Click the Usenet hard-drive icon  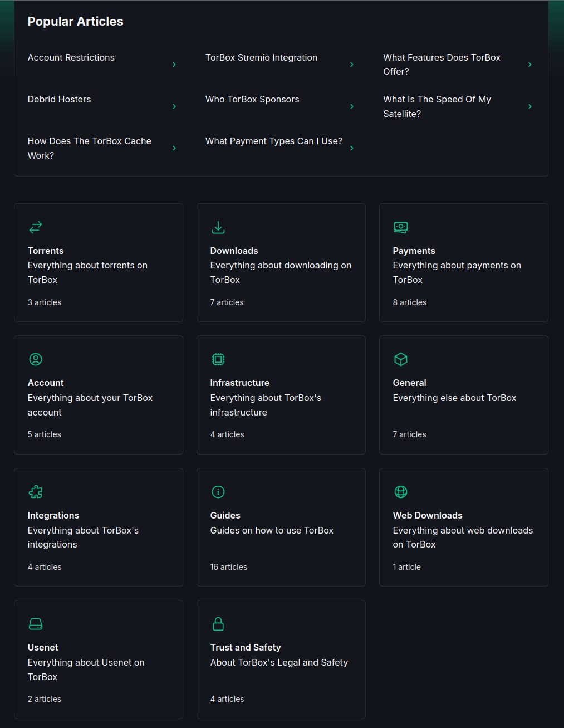click(x=36, y=624)
